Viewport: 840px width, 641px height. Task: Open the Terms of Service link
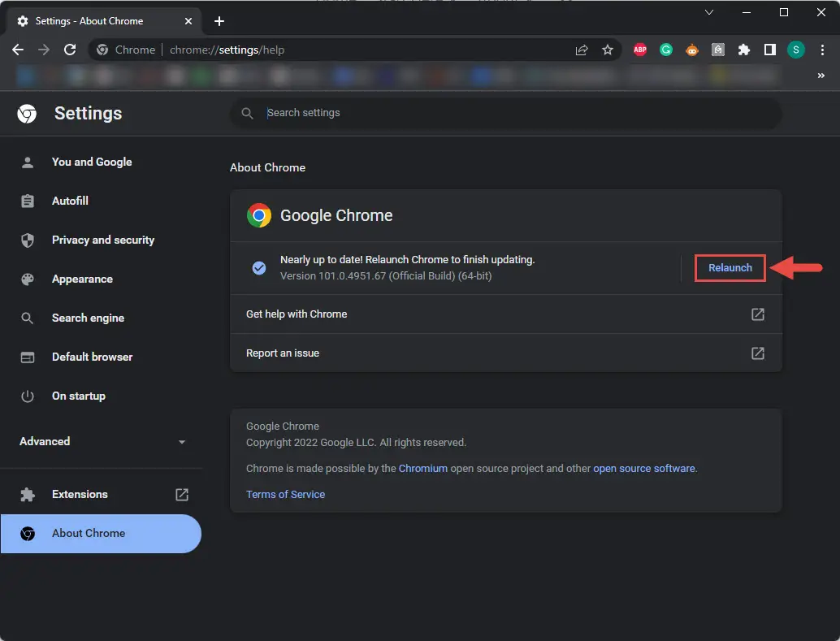(x=285, y=494)
